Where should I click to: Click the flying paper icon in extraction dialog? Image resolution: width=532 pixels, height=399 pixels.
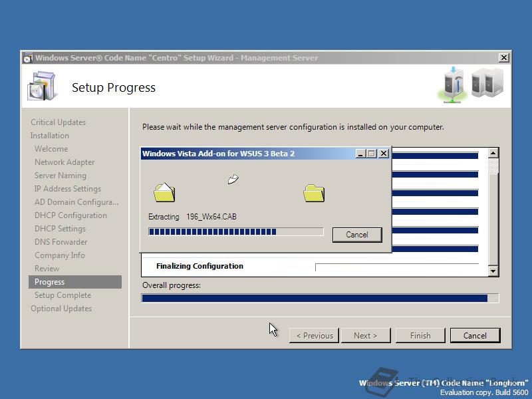pyautogui.click(x=233, y=179)
